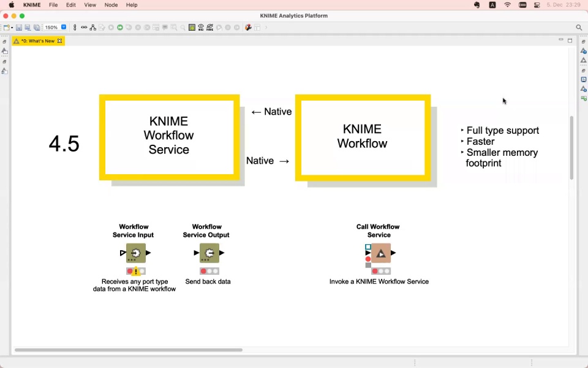This screenshot has width=588, height=368.
Task: Open the New workflow dropdown arrow
Action: pos(12,28)
